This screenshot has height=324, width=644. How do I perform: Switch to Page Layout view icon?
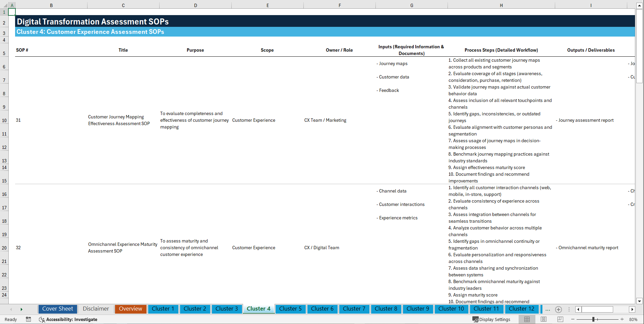(543, 319)
